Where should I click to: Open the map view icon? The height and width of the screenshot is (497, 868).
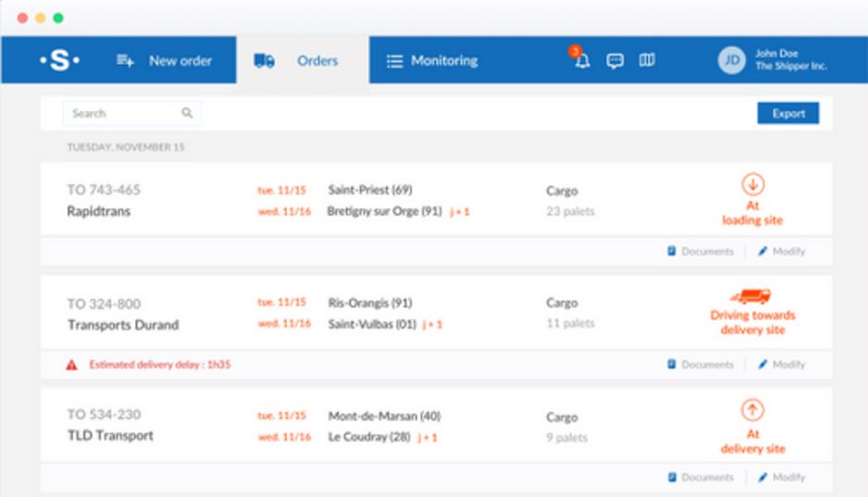click(x=647, y=60)
